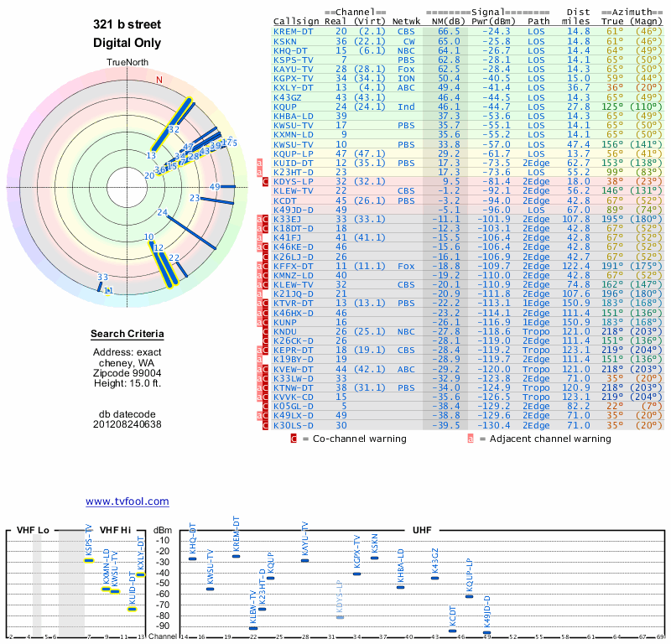Select K33EJ callsign in the table
Image resolution: width=671 pixels, height=644 pixels.
coord(288,219)
